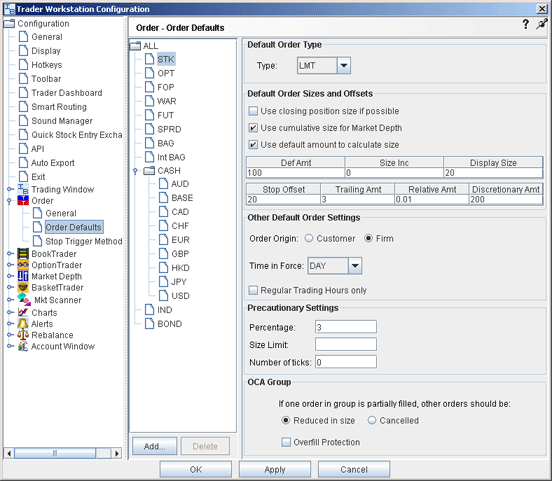Click the Add... button
Image resolution: width=552 pixels, height=481 pixels.
(x=155, y=446)
